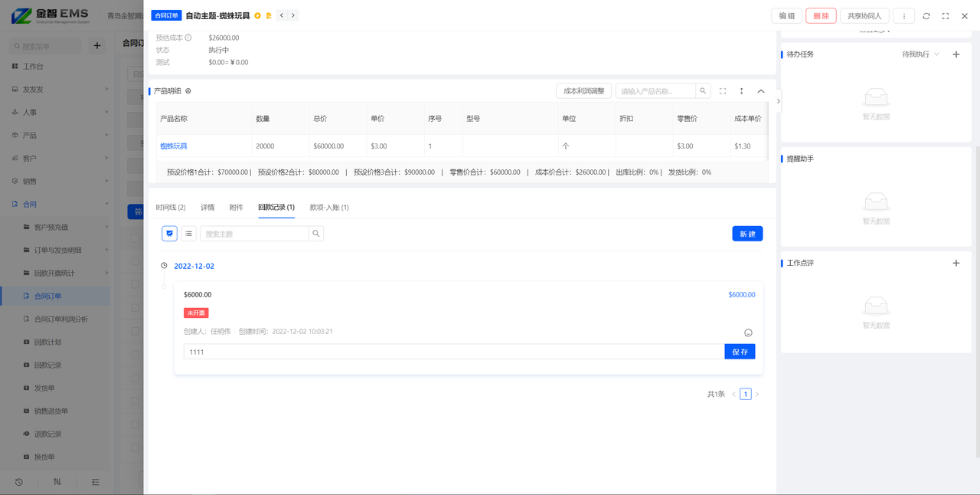Go to the next record with the right arrow

point(292,15)
